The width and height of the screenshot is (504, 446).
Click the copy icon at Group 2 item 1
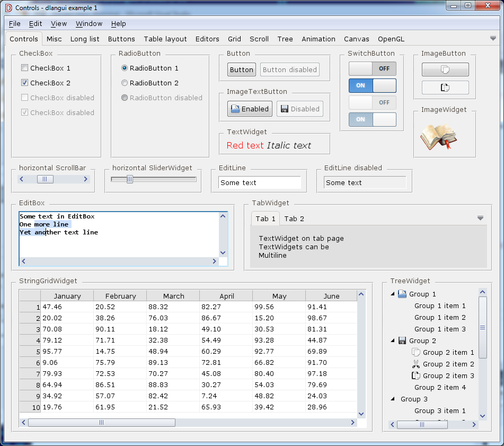point(415,353)
